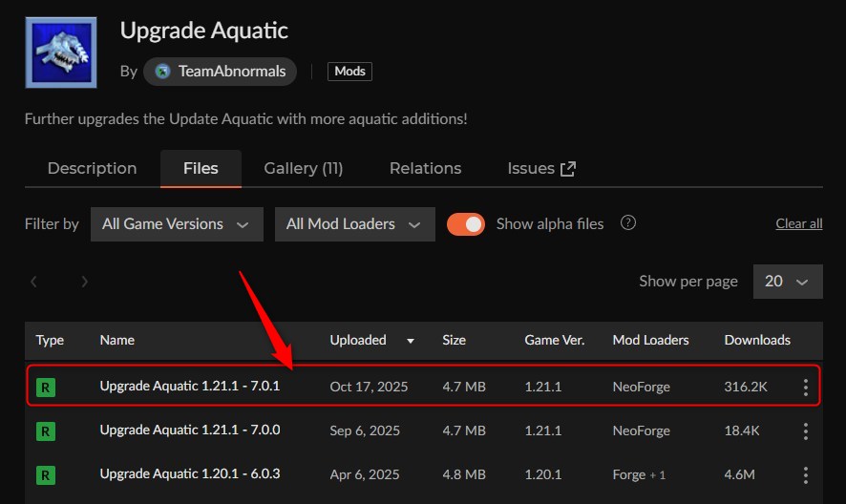Open the more options menu for 7.0.0
The height and width of the screenshot is (504, 846).
806,431
